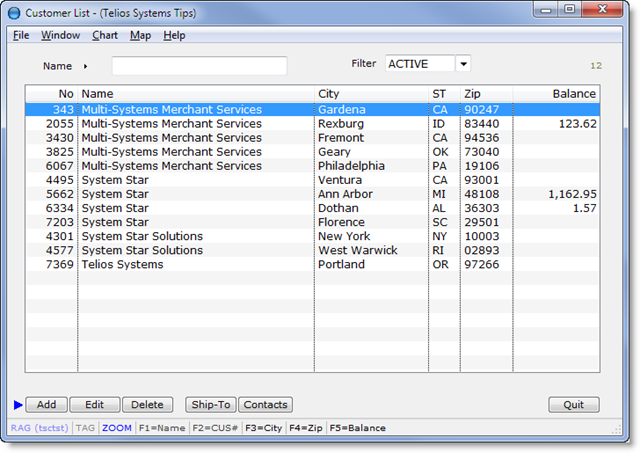Select the Telios Systems row in Portland

point(200,265)
